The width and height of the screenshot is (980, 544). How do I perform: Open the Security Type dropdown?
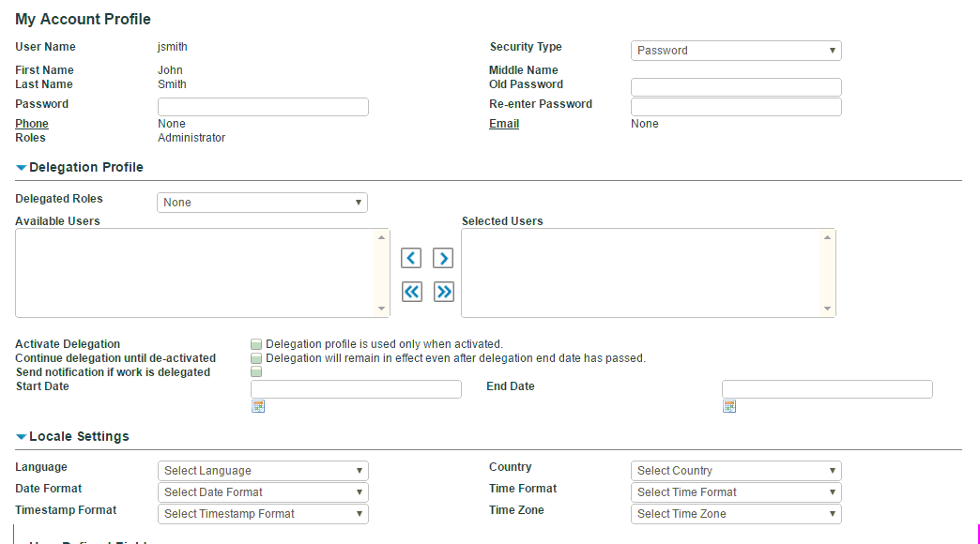tap(736, 51)
